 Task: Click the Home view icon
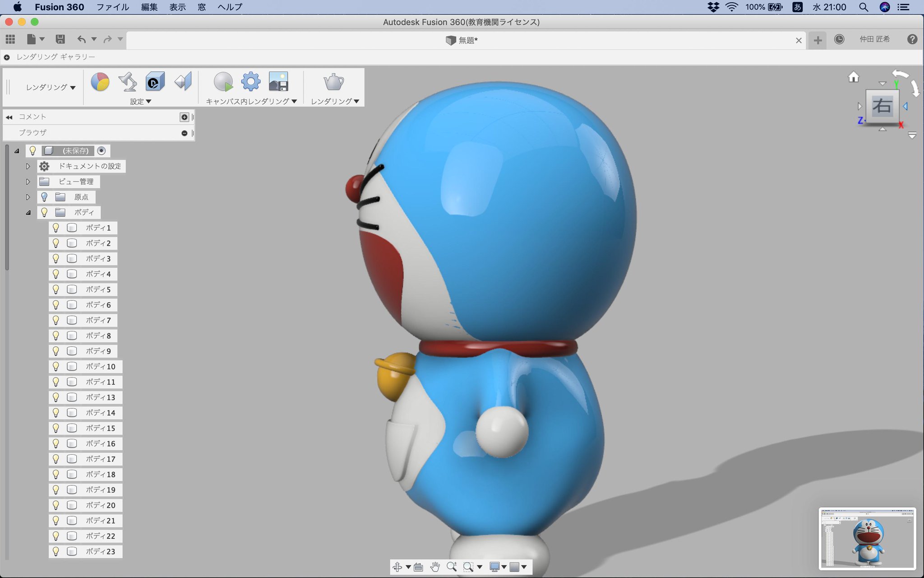pos(853,77)
